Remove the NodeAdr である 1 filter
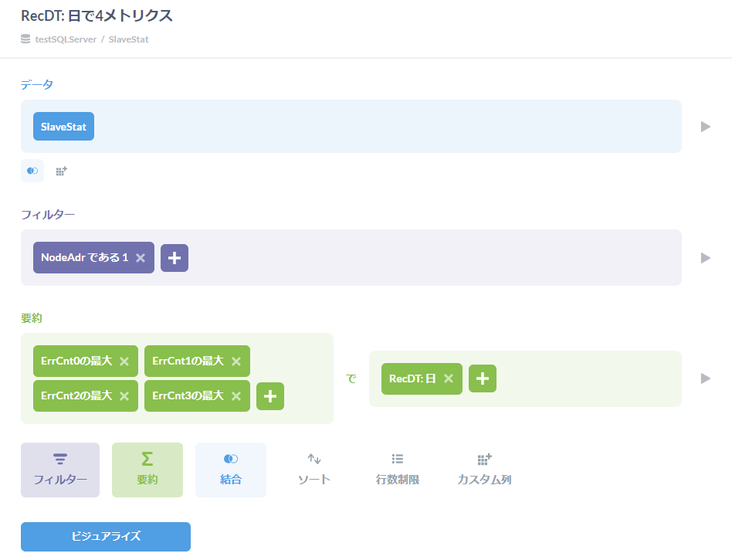Image resolution: width=732 pixels, height=560 pixels. [x=141, y=258]
